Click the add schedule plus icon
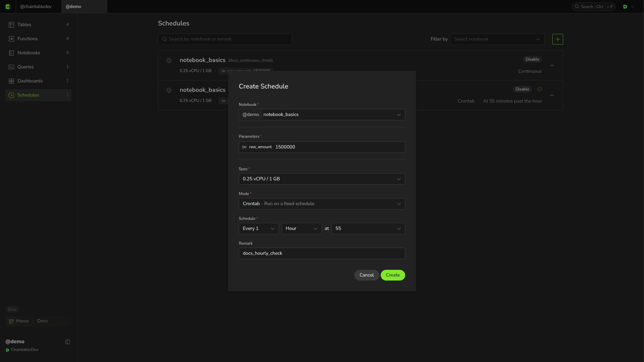This screenshot has width=644, height=362. click(x=558, y=39)
